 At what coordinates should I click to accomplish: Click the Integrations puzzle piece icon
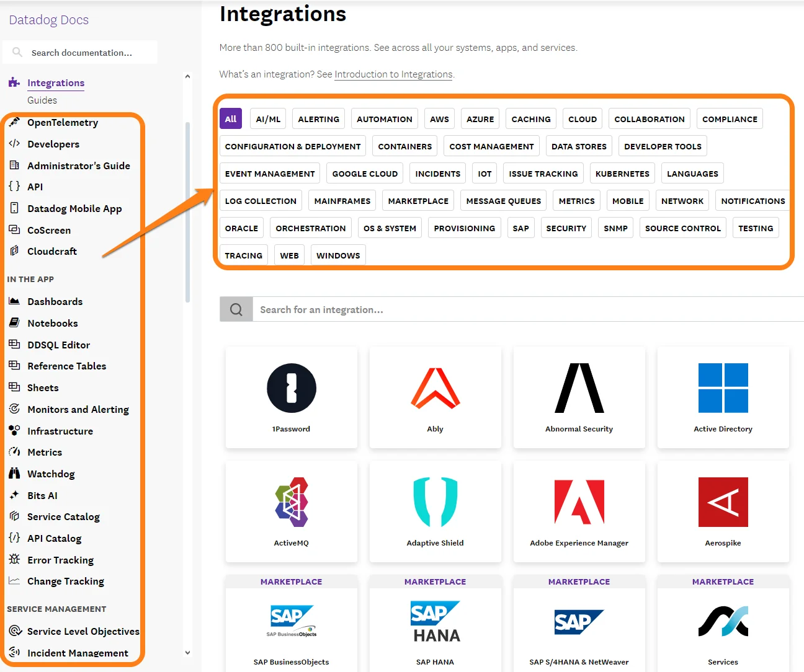click(14, 82)
